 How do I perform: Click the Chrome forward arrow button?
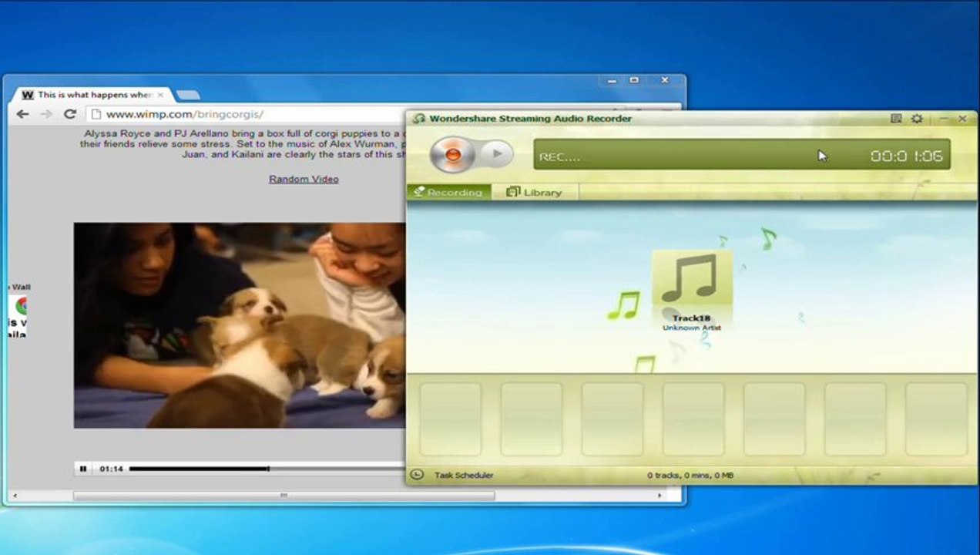coord(46,114)
